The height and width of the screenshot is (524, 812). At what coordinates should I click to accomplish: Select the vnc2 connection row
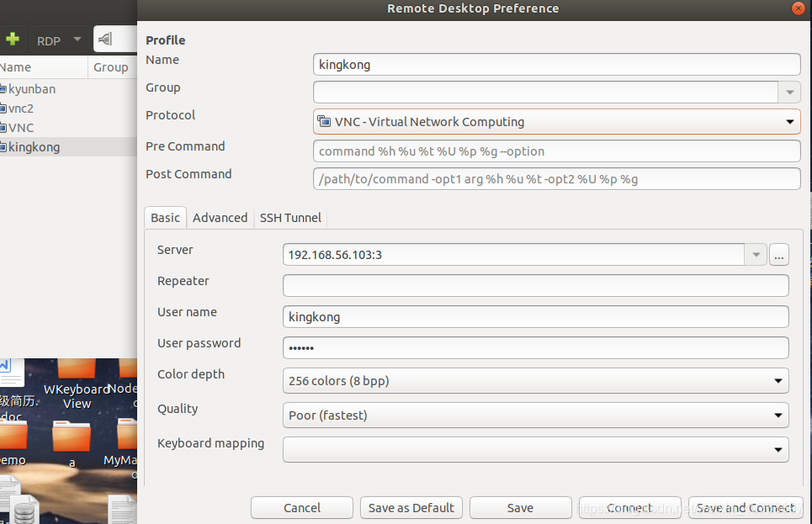click(x=68, y=109)
